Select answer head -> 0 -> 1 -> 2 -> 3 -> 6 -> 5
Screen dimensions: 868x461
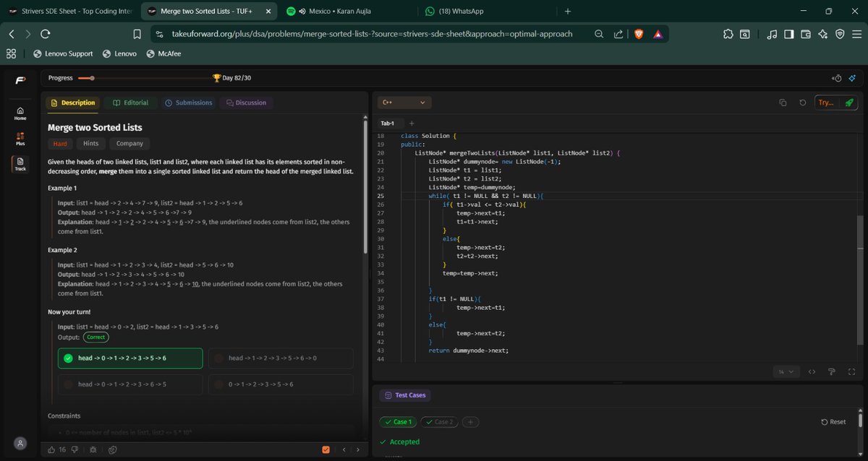[130, 384]
